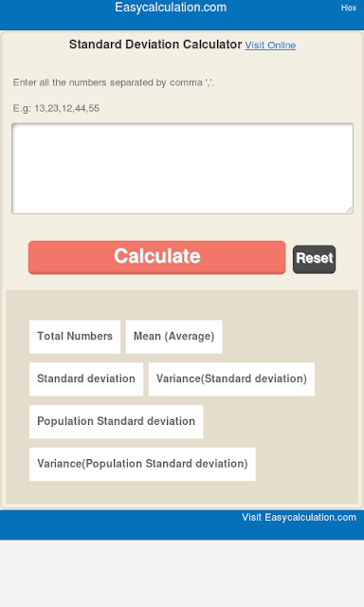Click Variance(Population Standard deviation) result box
Image resolution: width=364 pixels, height=607 pixels.
click(x=142, y=464)
